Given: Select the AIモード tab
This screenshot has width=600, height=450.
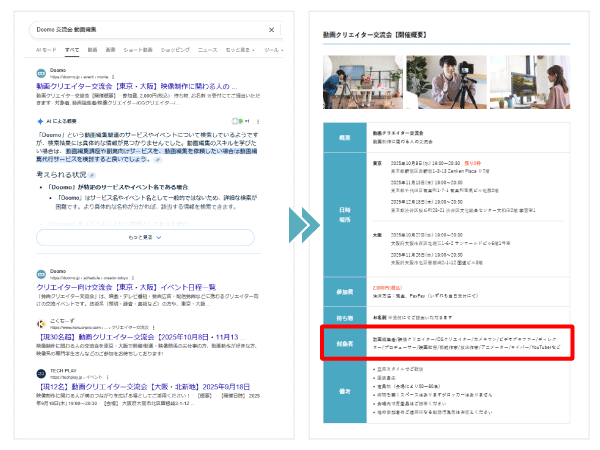Looking at the screenshot, I should (46, 49).
